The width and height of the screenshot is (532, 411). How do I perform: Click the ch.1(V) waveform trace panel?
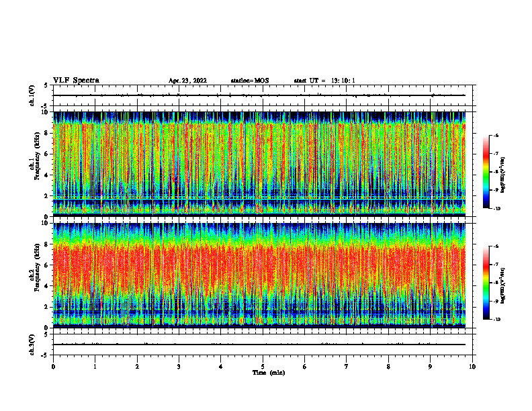[x=263, y=95]
